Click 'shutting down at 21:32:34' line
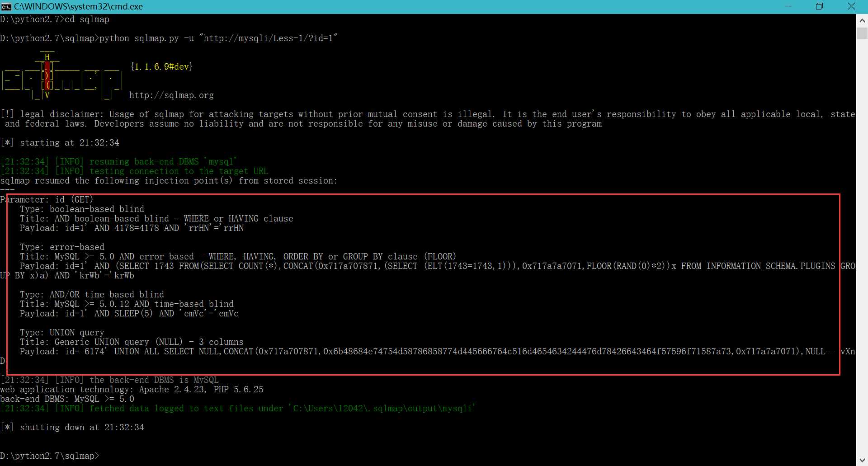Image resolution: width=868 pixels, height=466 pixels. pyautogui.click(x=72, y=428)
